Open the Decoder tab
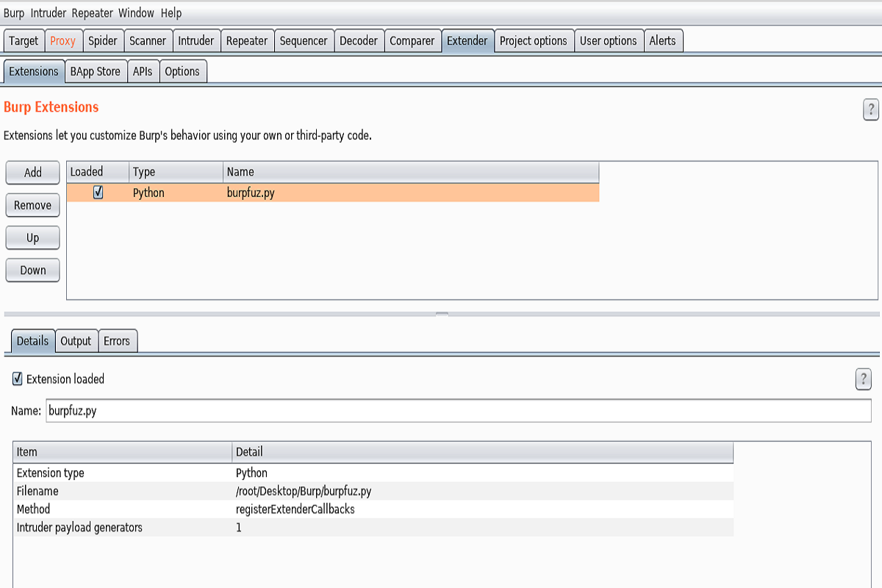The height and width of the screenshot is (588, 882). click(359, 41)
